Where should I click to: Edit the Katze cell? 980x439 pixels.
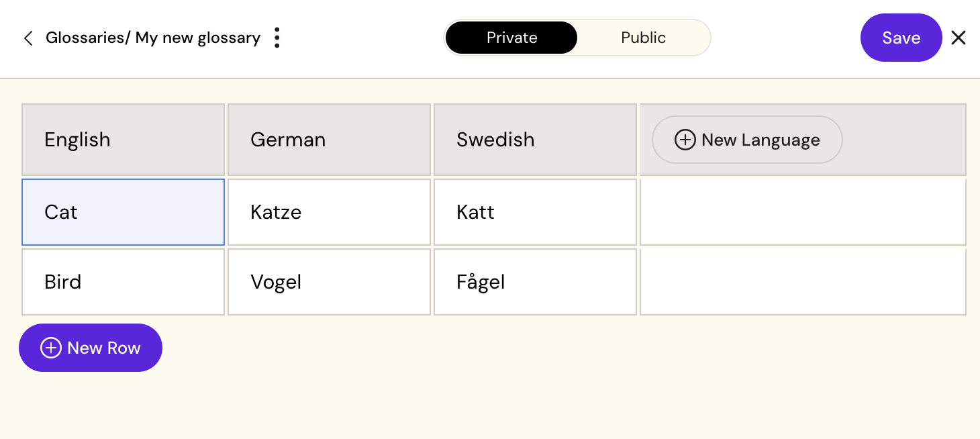click(x=329, y=212)
